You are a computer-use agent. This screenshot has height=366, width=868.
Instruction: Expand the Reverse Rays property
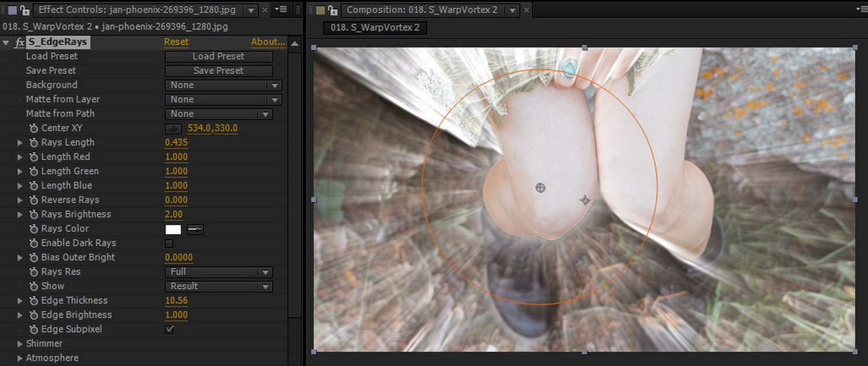[20, 200]
